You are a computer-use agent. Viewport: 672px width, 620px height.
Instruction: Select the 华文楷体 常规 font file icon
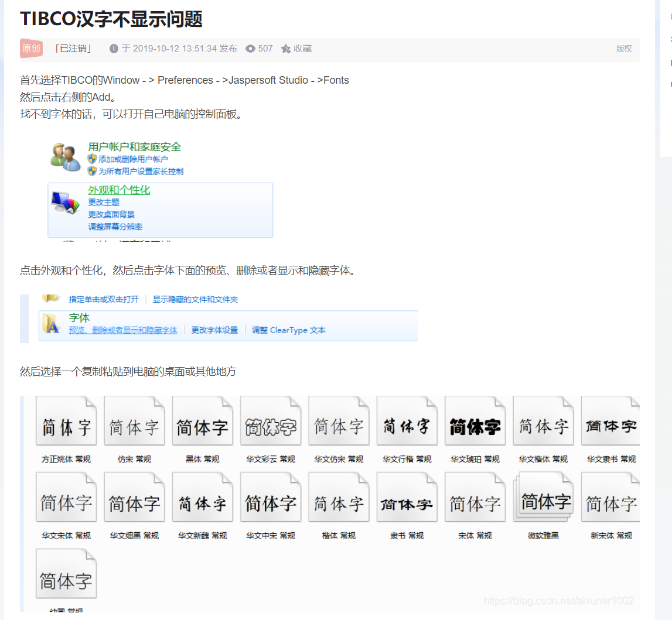pos(544,421)
